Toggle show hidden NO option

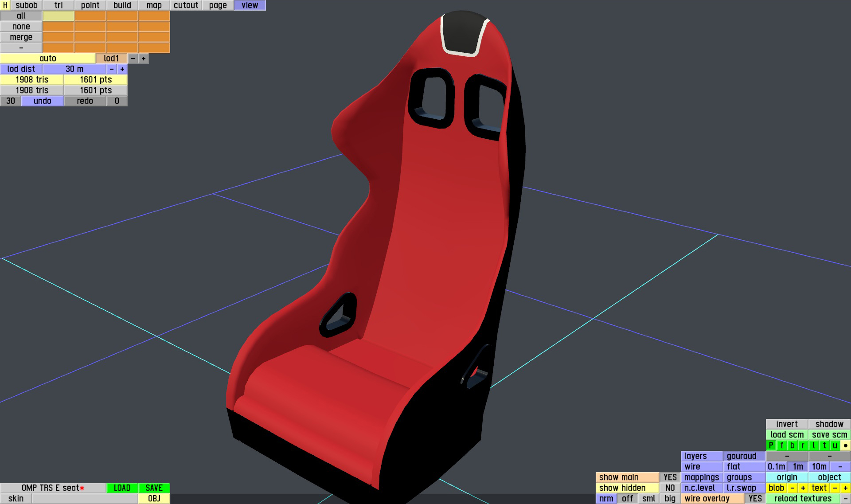pos(670,488)
